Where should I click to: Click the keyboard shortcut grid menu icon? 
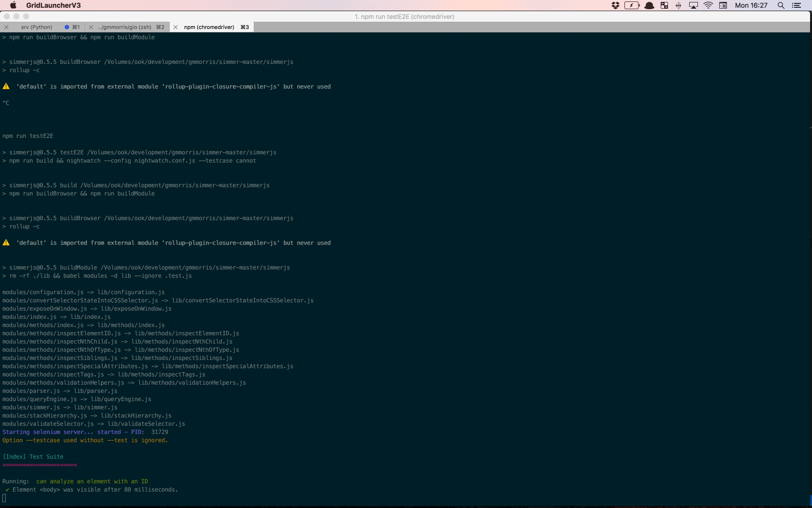[x=723, y=5]
